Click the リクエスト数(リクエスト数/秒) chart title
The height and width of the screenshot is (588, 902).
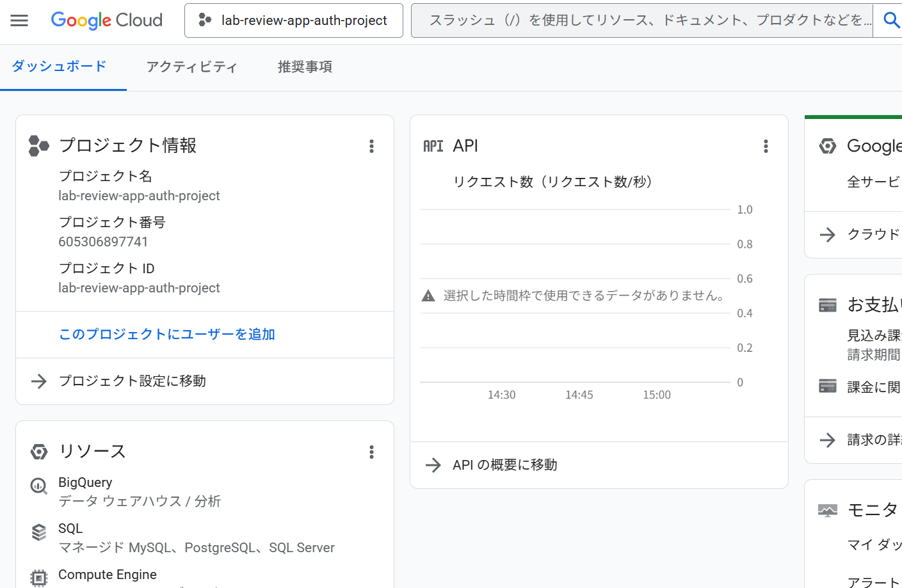pos(553,182)
